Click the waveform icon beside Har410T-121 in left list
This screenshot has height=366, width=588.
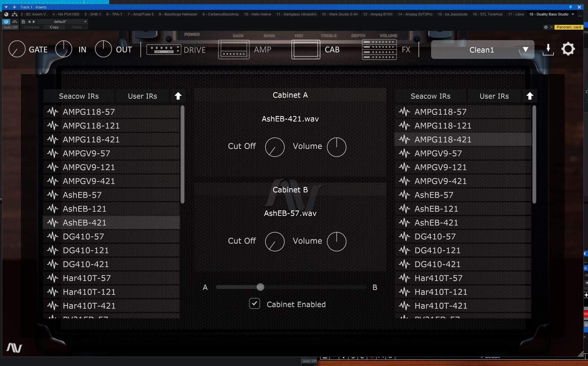53,292
